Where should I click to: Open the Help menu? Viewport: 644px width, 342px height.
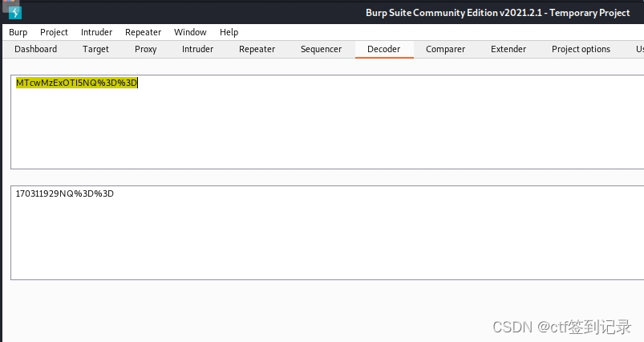click(x=229, y=32)
